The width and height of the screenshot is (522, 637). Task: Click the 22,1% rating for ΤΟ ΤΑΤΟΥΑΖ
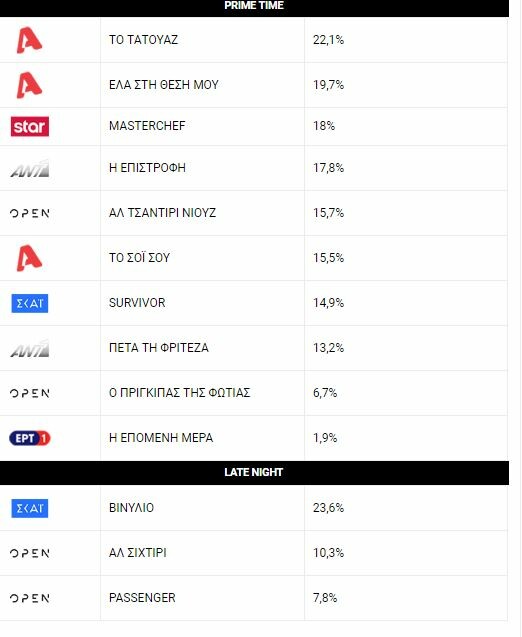[328, 40]
